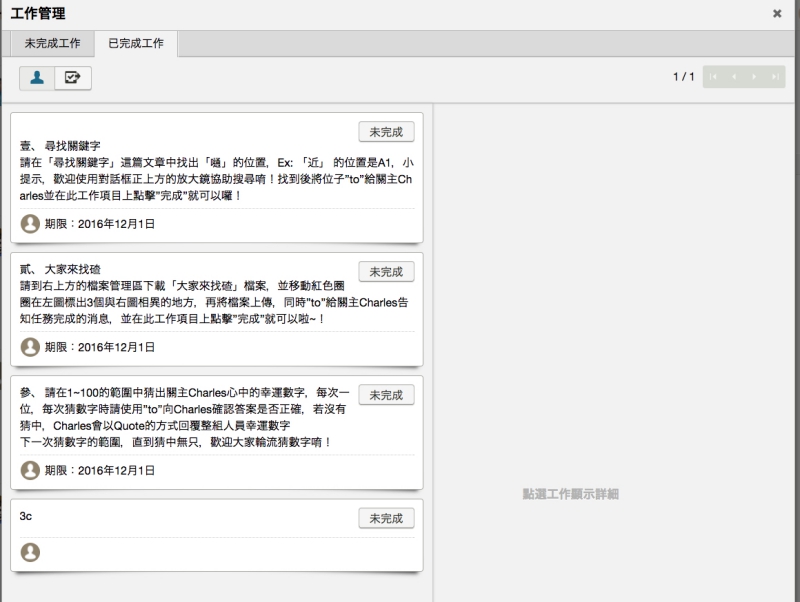
Task: Click the person filter icon in toolbar
Action: 37,77
